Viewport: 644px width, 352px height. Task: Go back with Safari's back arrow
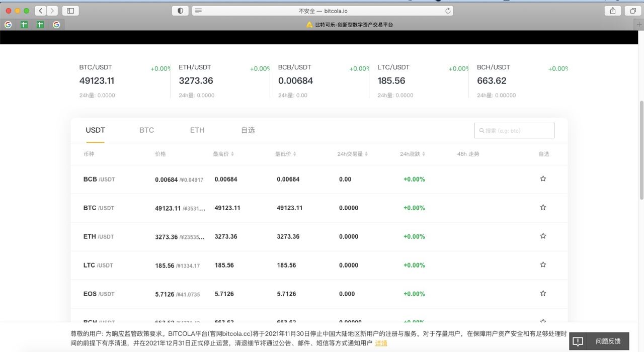(x=41, y=11)
